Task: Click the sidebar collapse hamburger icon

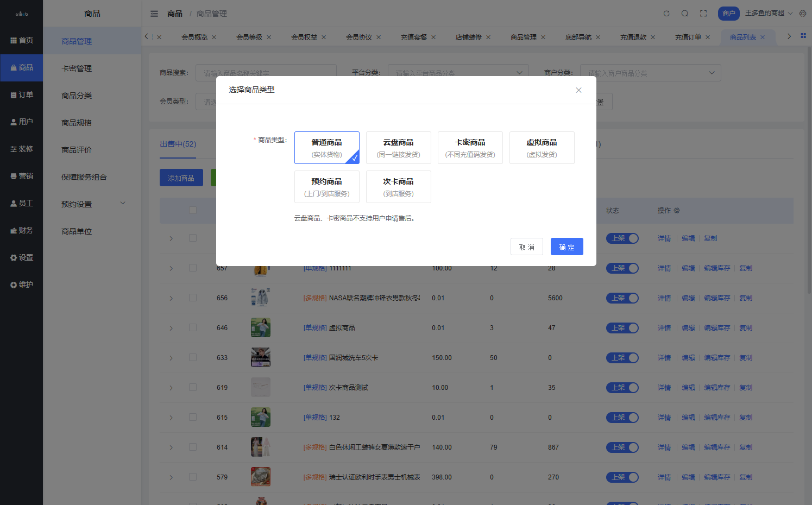Action: coord(154,14)
